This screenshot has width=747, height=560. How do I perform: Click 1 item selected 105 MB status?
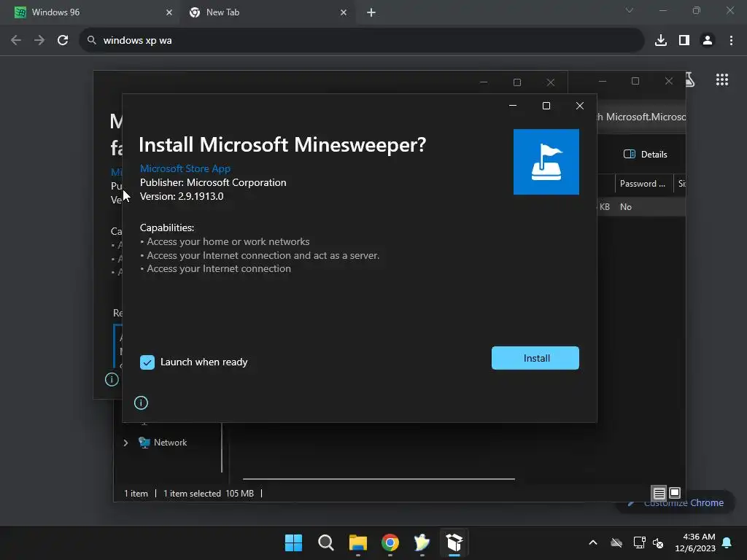coord(209,494)
